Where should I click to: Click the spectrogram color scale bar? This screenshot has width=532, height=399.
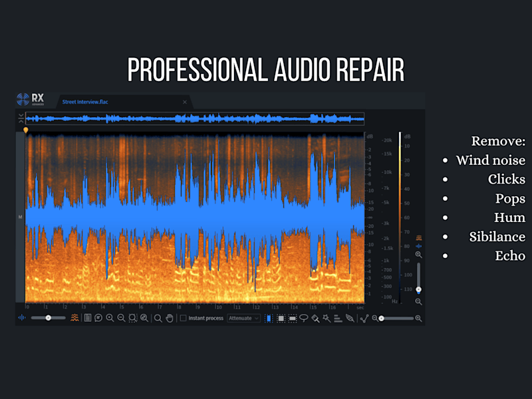[400, 217]
